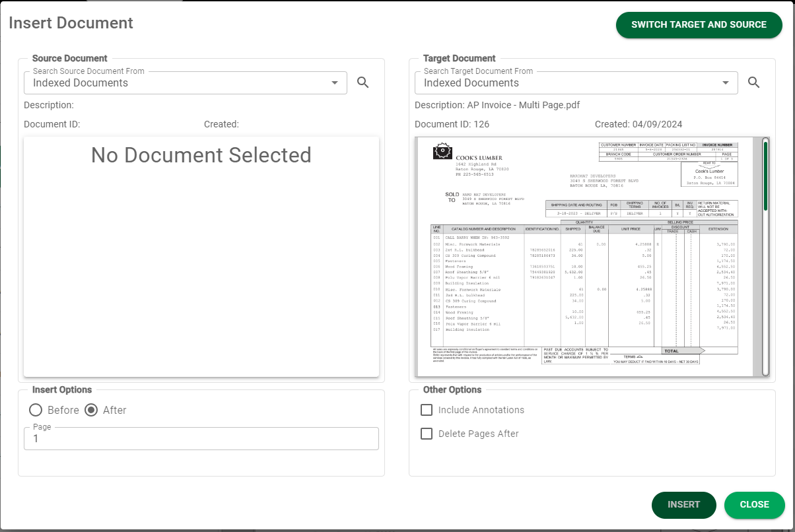Click the target document search magnifier icon

pyautogui.click(x=753, y=83)
